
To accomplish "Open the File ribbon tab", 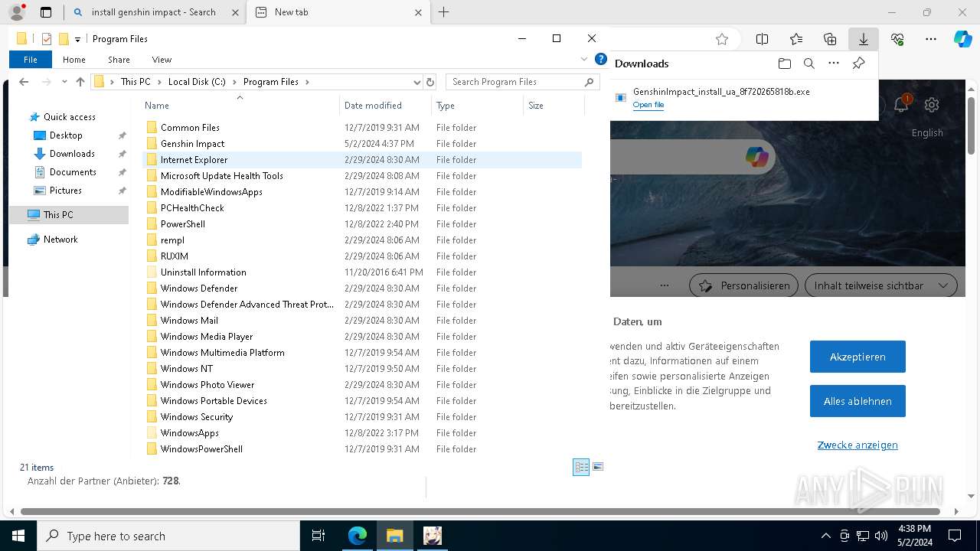I will tap(31, 60).
